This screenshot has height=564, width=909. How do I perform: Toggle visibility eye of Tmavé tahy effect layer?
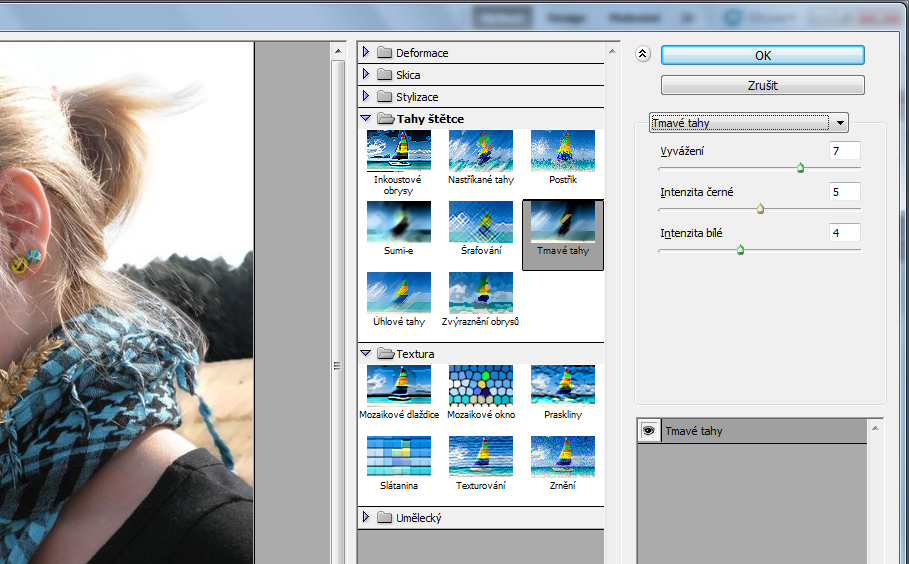pos(649,431)
